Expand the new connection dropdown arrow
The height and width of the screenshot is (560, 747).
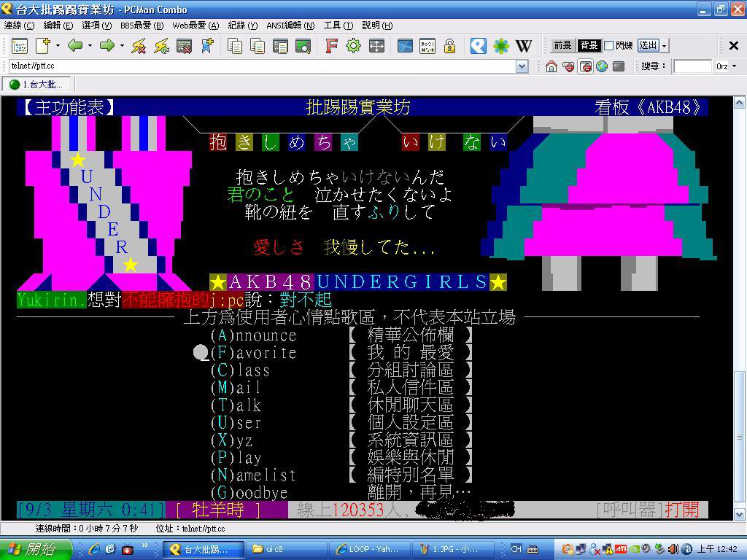58,46
